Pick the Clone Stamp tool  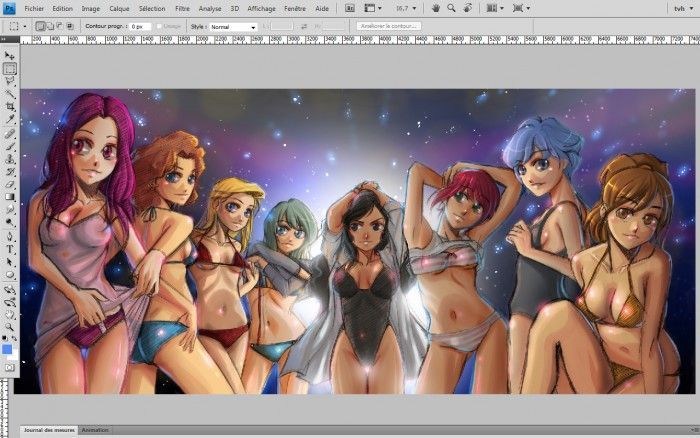9,159
